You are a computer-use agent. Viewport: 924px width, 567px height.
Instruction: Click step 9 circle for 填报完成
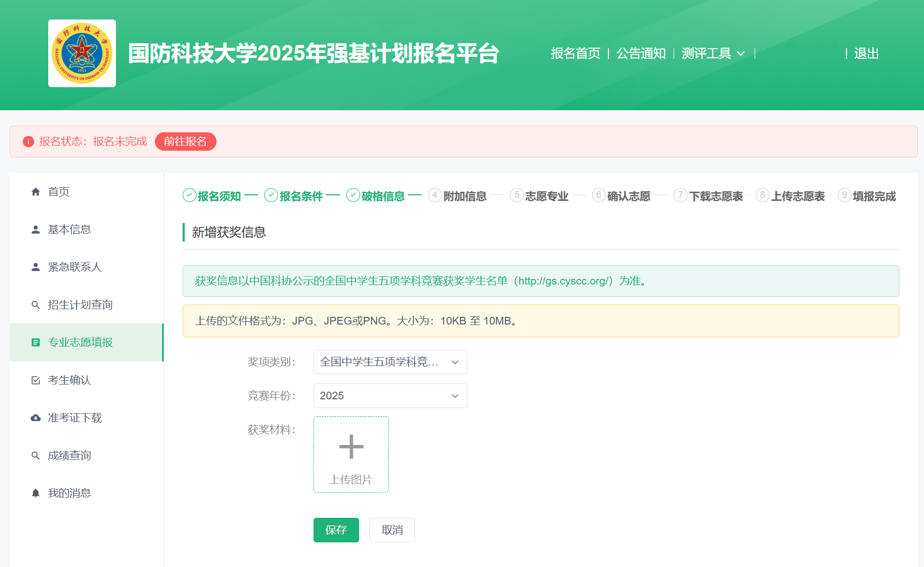[x=844, y=195]
